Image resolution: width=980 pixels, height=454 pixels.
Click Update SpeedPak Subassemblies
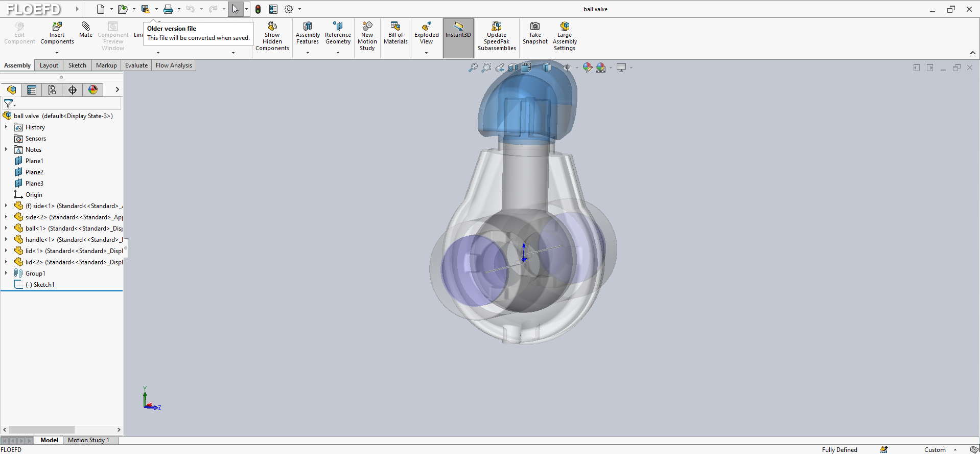[x=496, y=36]
